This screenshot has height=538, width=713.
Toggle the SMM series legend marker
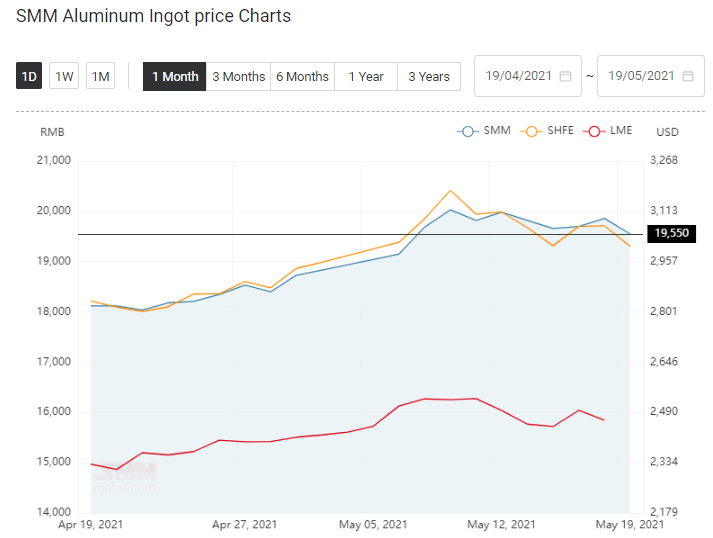[467, 131]
